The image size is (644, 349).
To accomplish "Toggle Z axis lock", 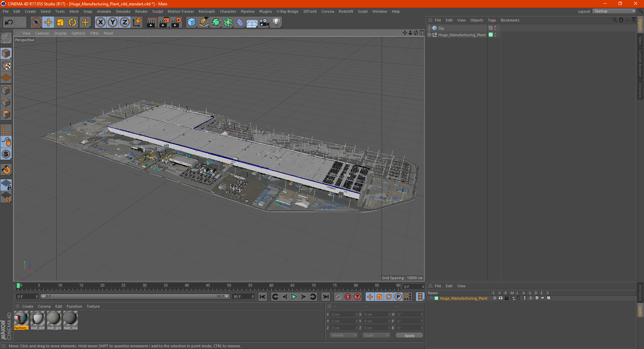I will coord(125,22).
